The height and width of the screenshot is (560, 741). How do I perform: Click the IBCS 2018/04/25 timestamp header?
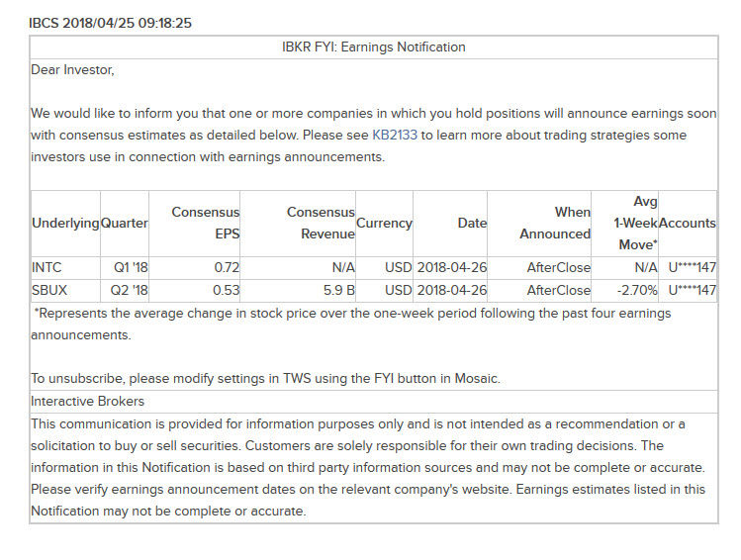[x=110, y=23]
